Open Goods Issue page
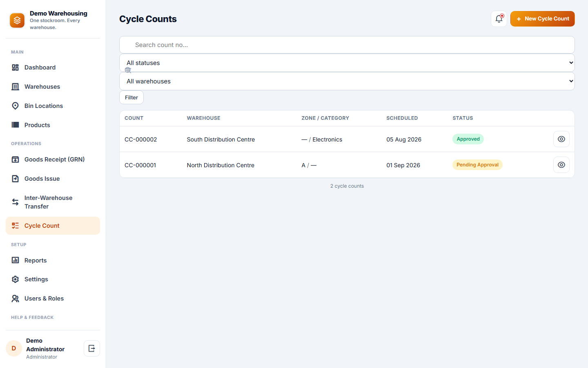The image size is (588, 368). click(x=53, y=179)
